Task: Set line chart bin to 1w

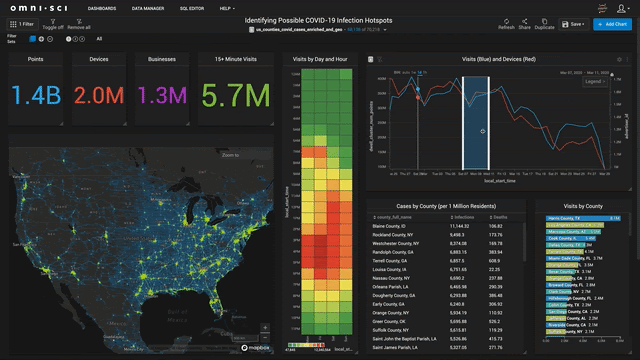Action: [413, 73]
